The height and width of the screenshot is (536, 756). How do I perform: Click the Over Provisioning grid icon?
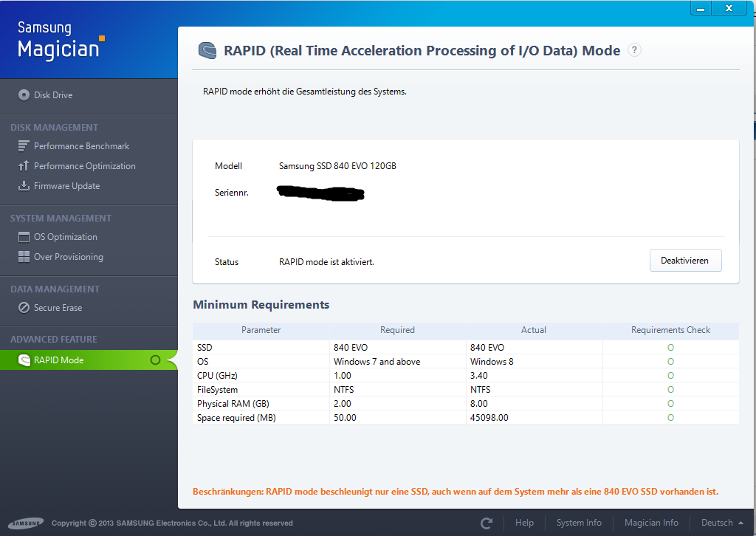(24, 256)
